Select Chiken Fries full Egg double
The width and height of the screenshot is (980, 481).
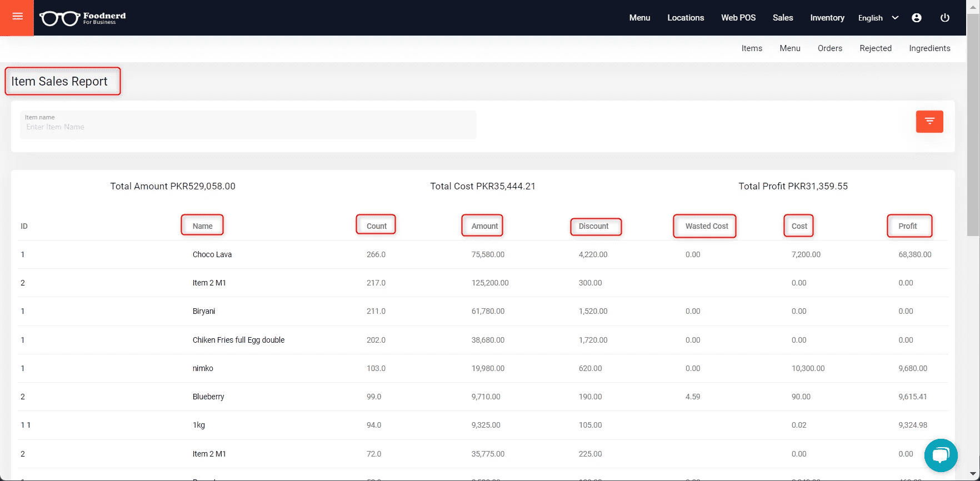pos(238,340)
